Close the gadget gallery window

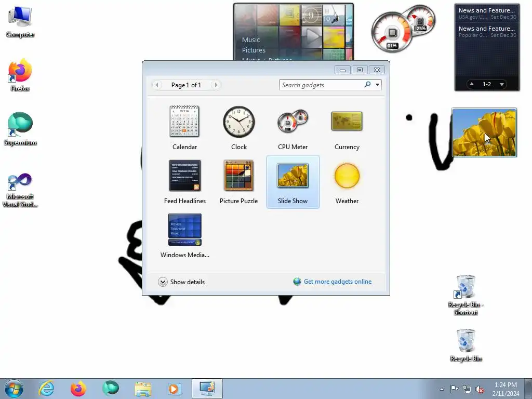(377, 70)
